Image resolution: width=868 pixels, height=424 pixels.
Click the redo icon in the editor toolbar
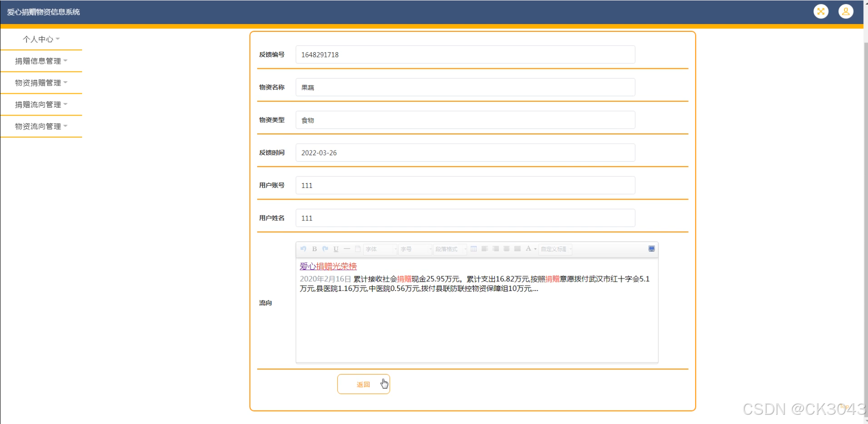pos(325,249)
